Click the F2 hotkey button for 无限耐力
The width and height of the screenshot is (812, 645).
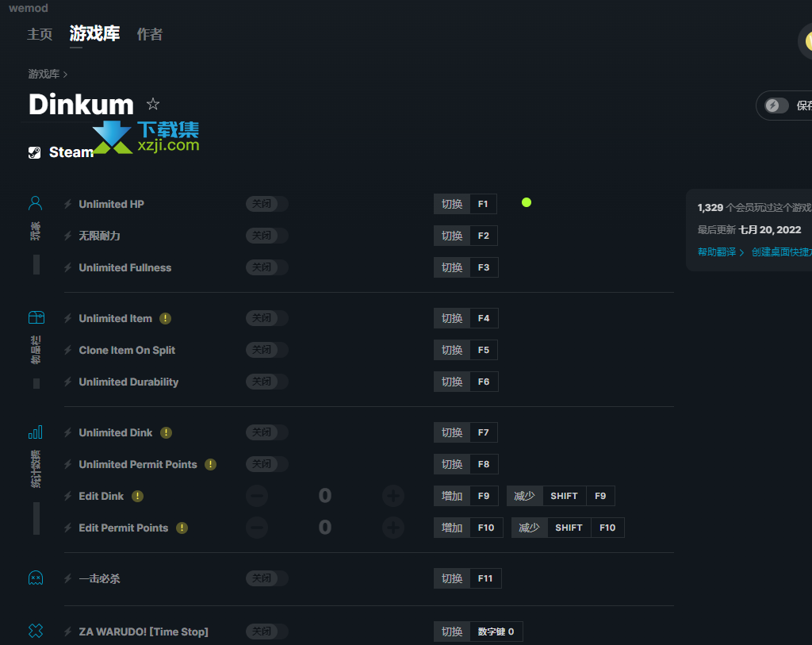[465, 236]
